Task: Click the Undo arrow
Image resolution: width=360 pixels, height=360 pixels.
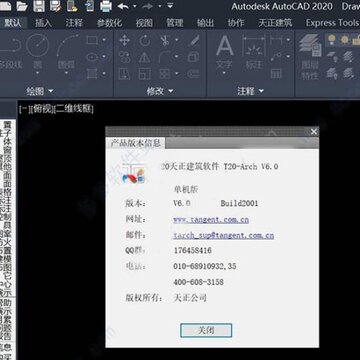Action: (x=123, y=6)
